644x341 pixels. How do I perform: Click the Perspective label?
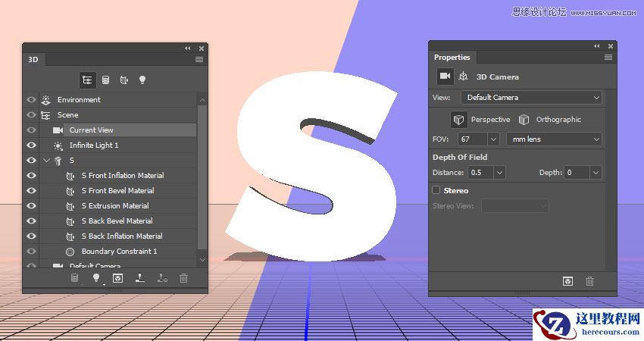click(490, 120)
